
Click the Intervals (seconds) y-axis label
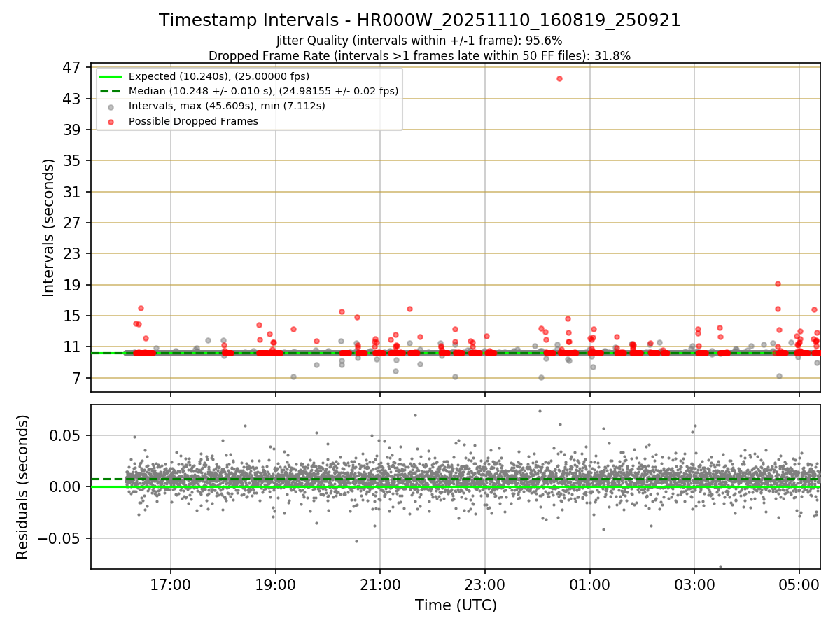49,227
